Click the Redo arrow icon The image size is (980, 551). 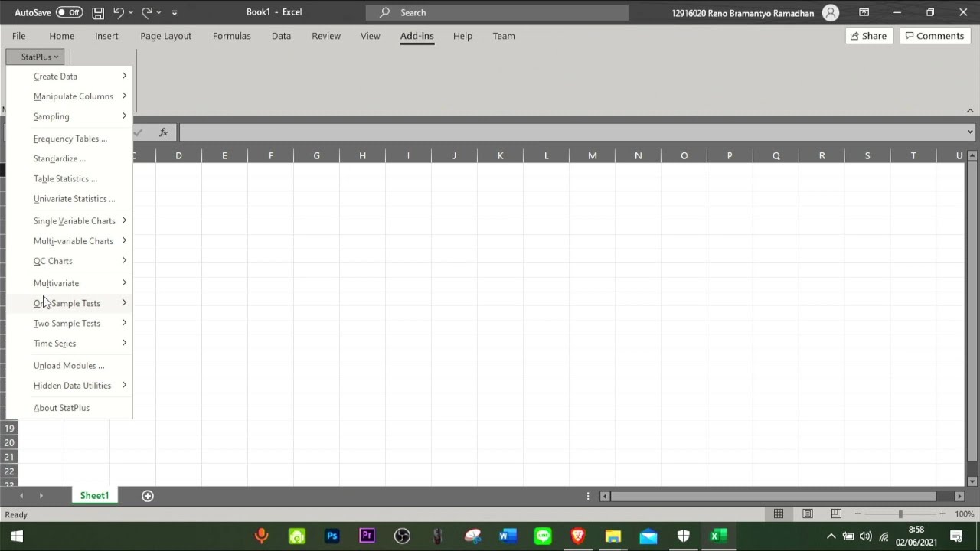pos(147,12)
